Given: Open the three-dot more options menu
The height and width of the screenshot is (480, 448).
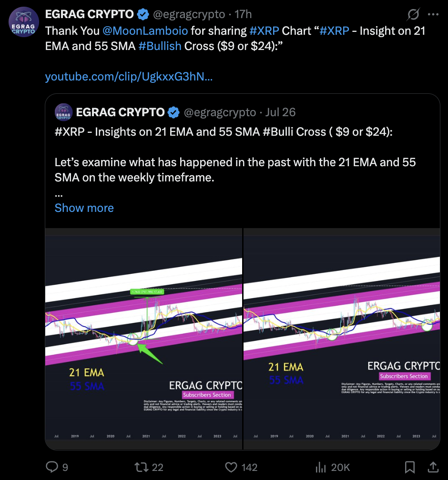Looking at the screenshot, I should point(433,14).
